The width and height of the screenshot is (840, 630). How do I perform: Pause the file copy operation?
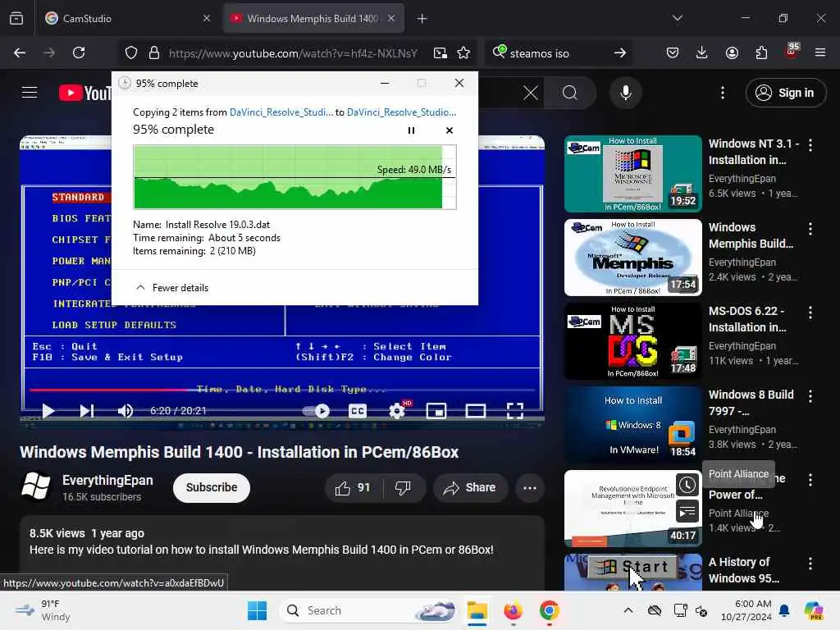(x=411, y=130)
